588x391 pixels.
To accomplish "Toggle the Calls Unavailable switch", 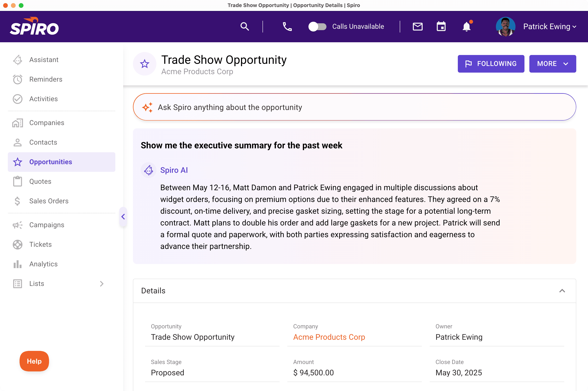I will 317,26.
